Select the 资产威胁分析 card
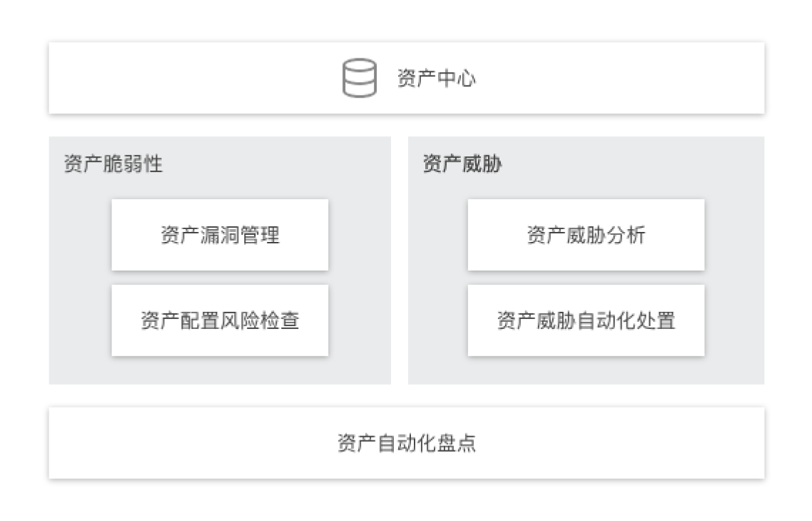The image size is (812, 521). (586, 235)
